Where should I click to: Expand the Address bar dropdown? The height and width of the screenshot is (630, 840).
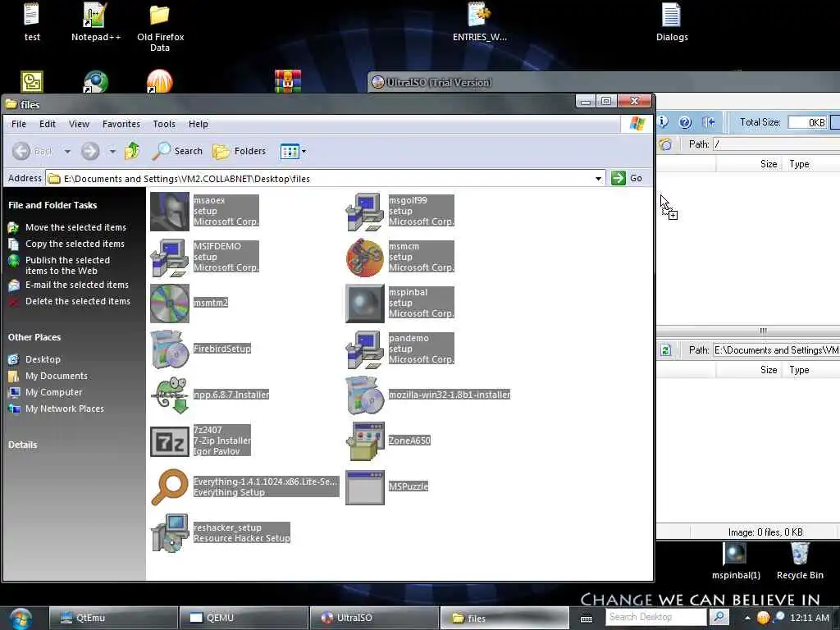click(598, 178)
